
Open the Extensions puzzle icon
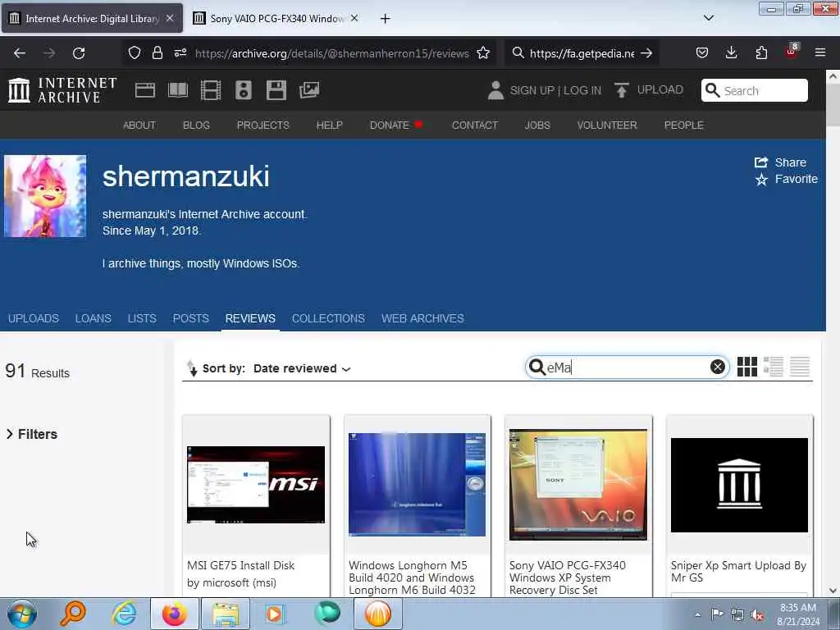[x=761, y=53]
